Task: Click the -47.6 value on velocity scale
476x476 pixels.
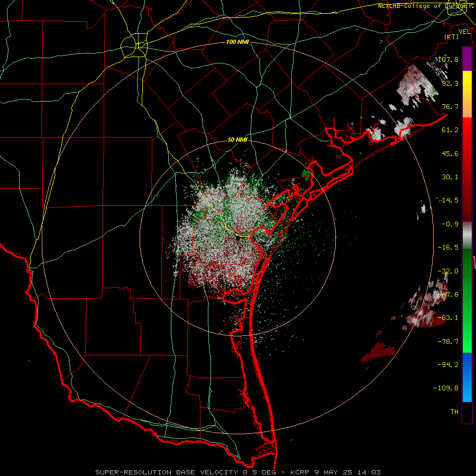Action: point(448,295)
